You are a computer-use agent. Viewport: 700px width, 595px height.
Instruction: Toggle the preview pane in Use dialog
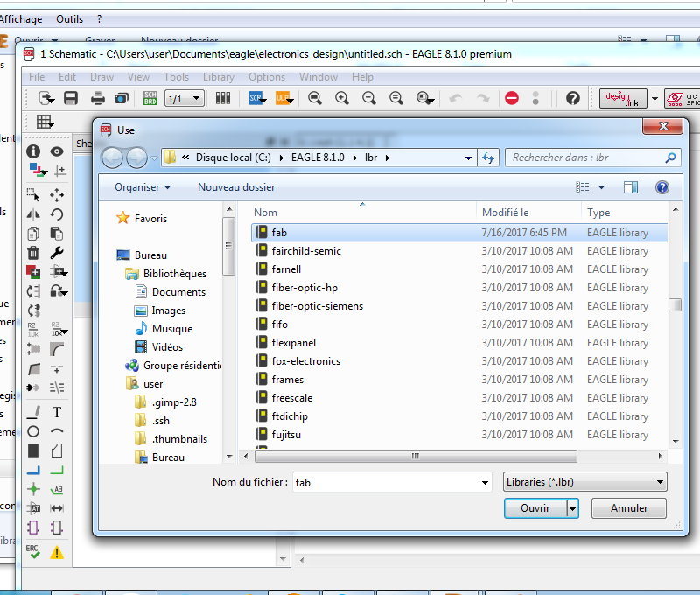click(630, 187)
